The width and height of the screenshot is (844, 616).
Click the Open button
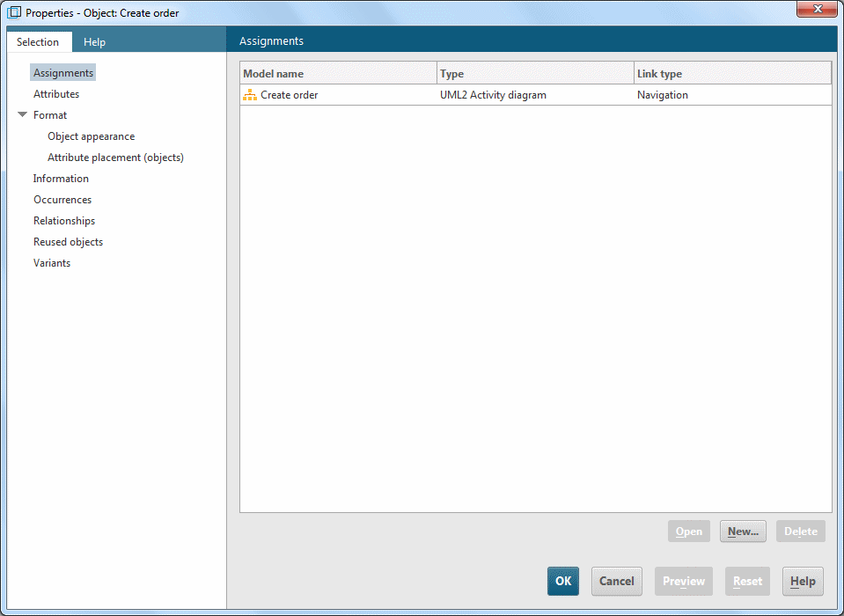pos(689,531)
